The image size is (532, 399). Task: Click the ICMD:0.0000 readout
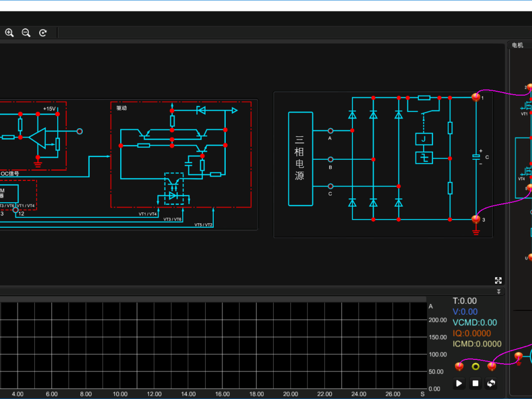point(477,344)
